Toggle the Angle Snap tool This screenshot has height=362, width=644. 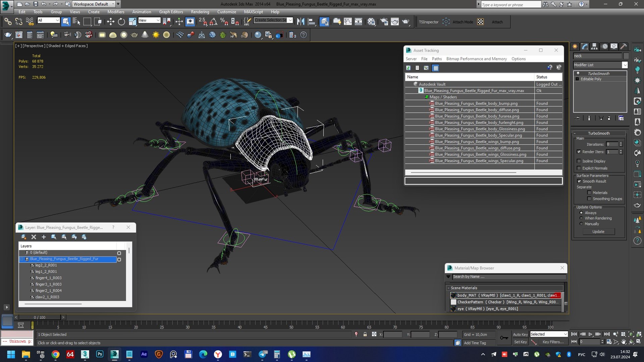pos(213,22)
